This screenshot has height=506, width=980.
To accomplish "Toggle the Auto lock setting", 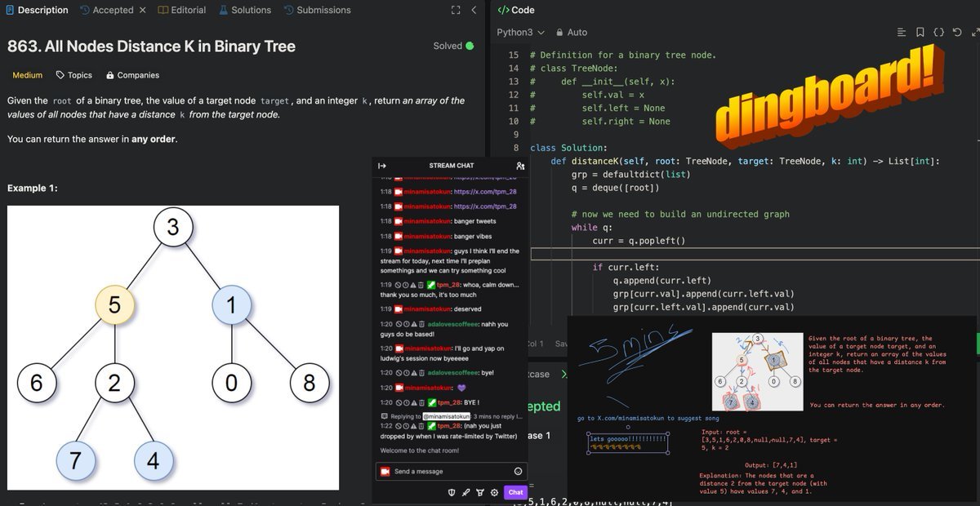I will click(x=571, y=33).
